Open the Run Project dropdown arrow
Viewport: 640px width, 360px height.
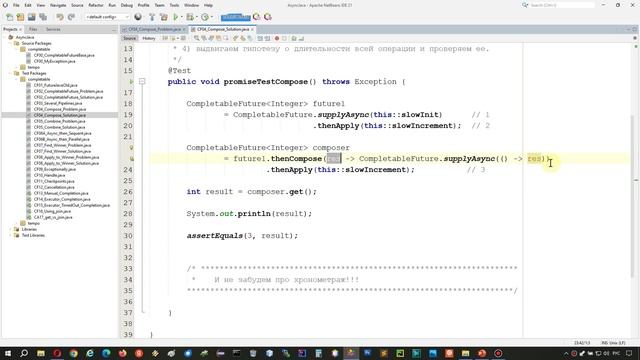click(x=182, y=17)
